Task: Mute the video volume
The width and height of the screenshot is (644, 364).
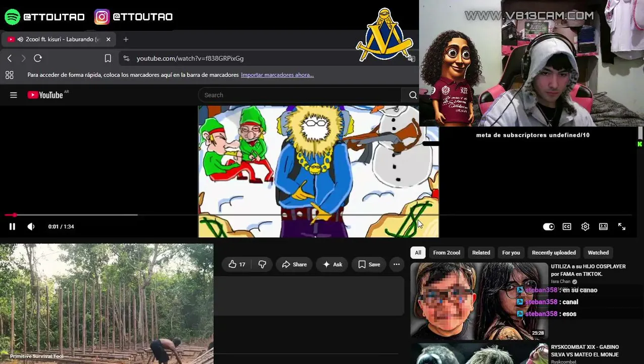Action: click(x=31, y=226)
